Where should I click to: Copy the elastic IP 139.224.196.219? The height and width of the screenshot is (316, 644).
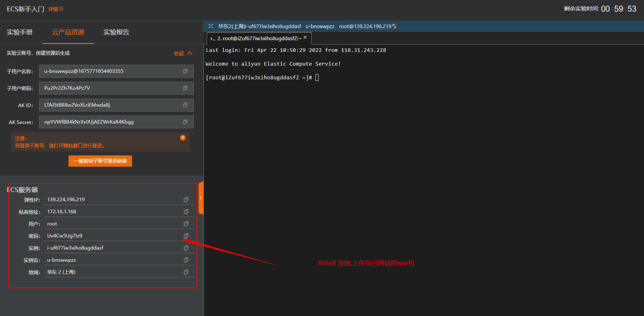[x=186, y=200]
